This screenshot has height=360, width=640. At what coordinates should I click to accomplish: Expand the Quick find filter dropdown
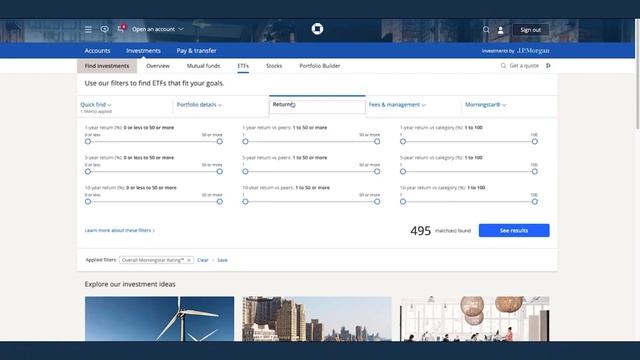click(x=96, y=105)
